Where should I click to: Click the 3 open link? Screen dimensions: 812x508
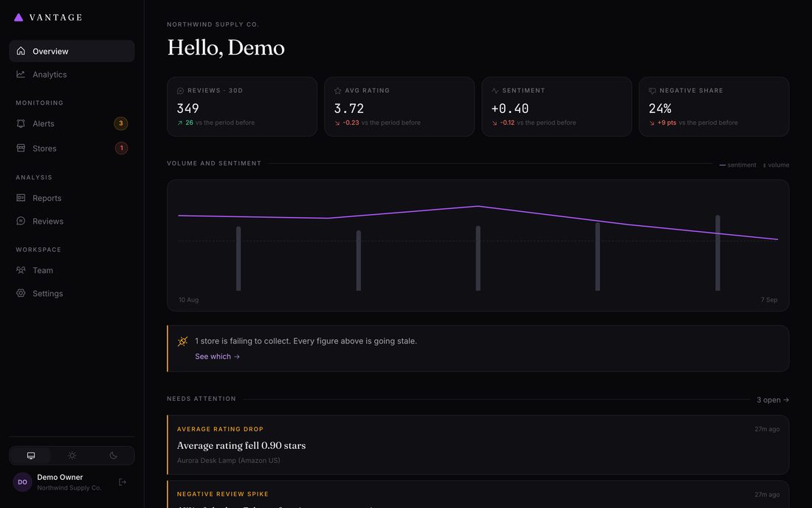[x=773, y=399]
